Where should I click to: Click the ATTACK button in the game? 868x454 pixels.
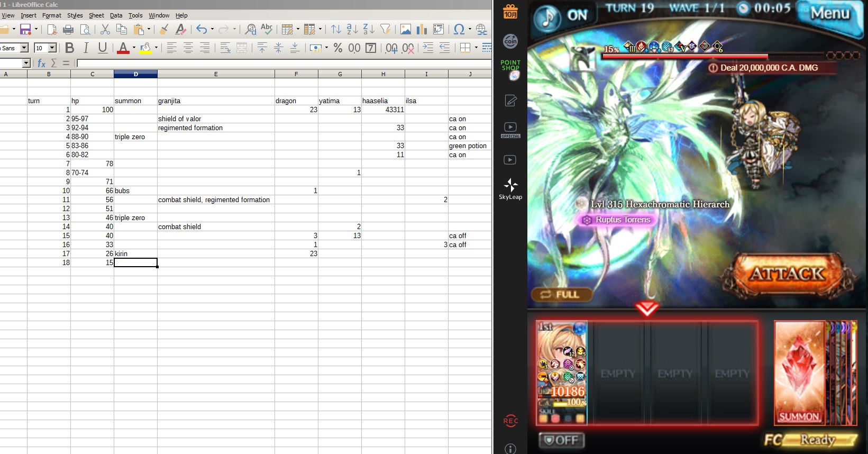click(788, 274)
